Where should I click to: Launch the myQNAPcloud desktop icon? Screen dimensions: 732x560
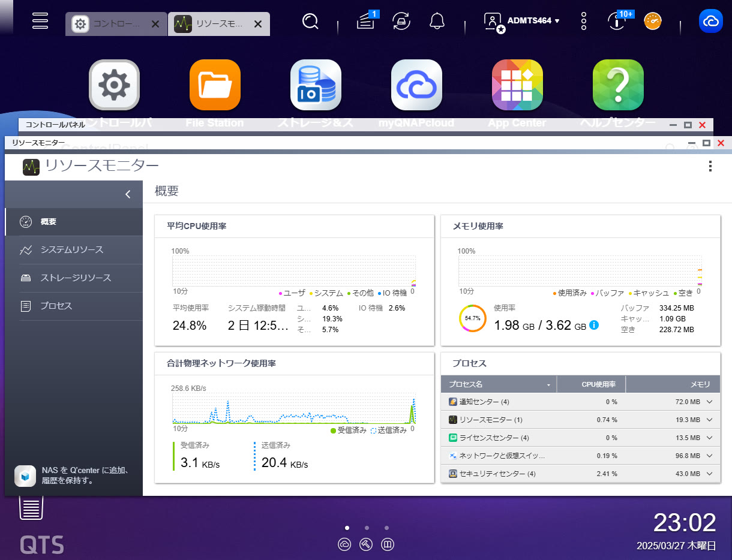(416, 85)
